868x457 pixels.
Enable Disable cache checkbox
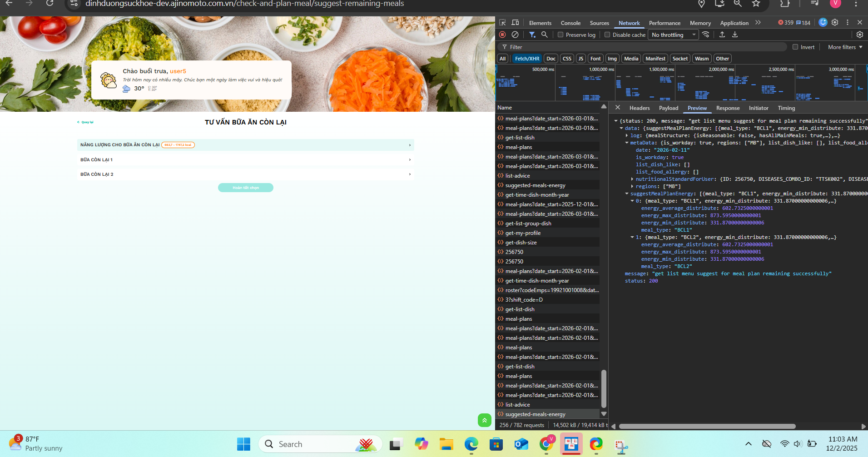tap(607, 35)
